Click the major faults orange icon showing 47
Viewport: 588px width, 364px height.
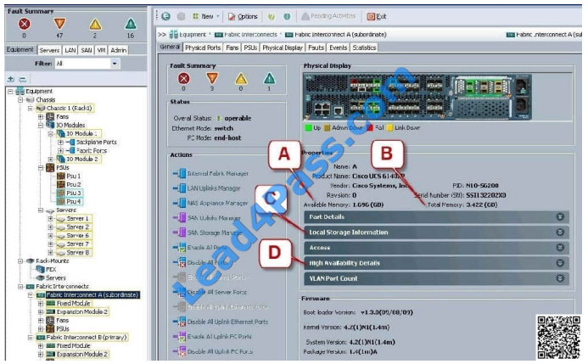pos(59,24)
